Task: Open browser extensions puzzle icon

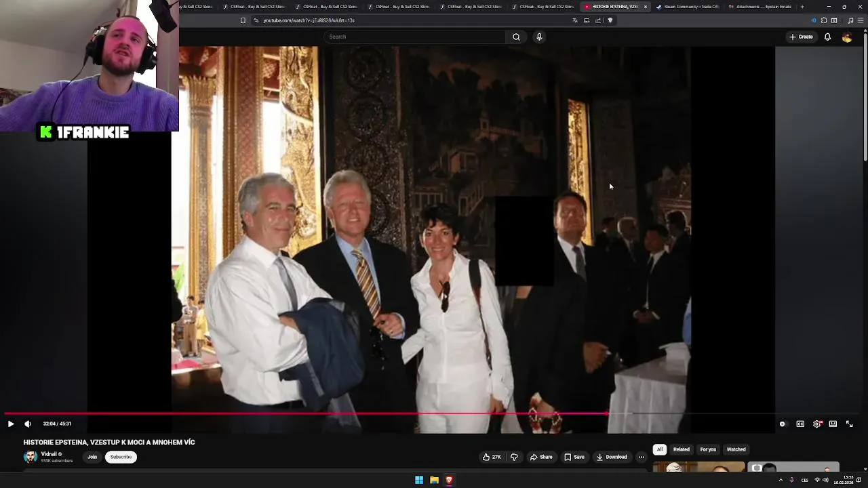Action: click(x=824, y=20)
